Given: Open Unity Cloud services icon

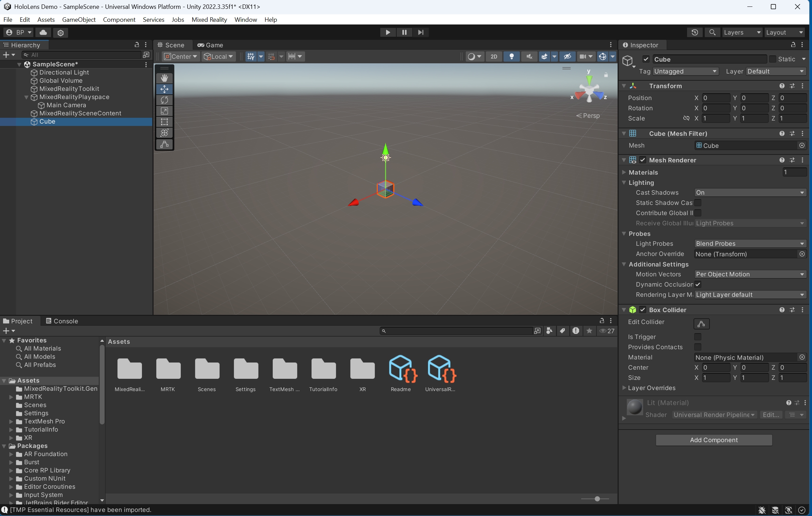Looking at the screenshot, I should coord(43,32).
